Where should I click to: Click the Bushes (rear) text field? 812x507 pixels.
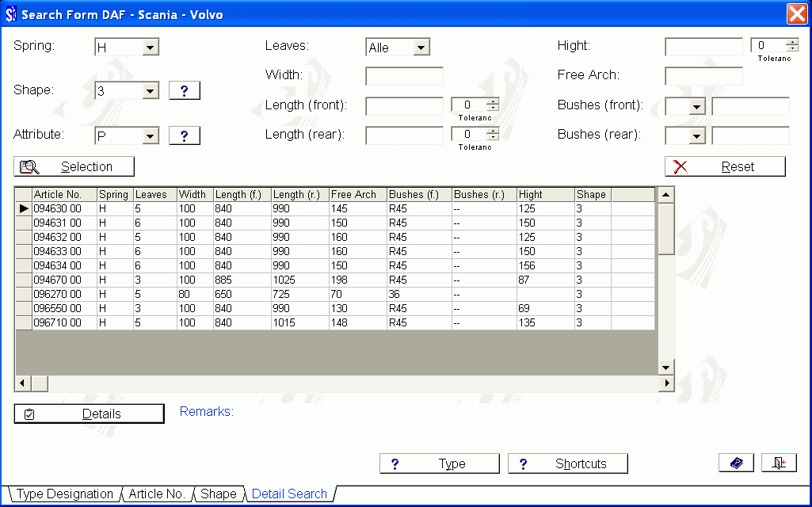coord(750,135)
